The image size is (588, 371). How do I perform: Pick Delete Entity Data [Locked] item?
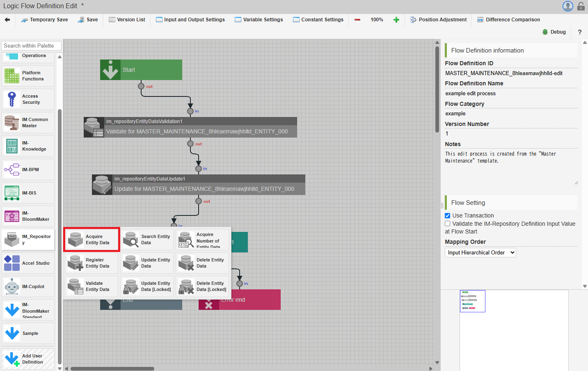tap(203, 286)
